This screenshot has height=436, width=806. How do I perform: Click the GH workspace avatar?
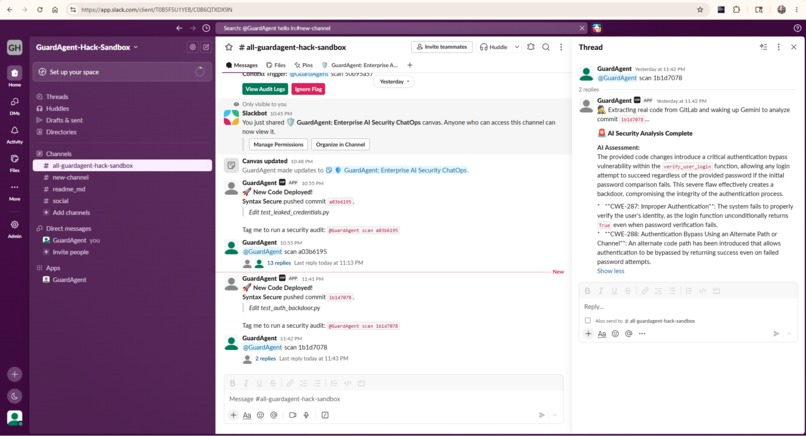[14, 47]
